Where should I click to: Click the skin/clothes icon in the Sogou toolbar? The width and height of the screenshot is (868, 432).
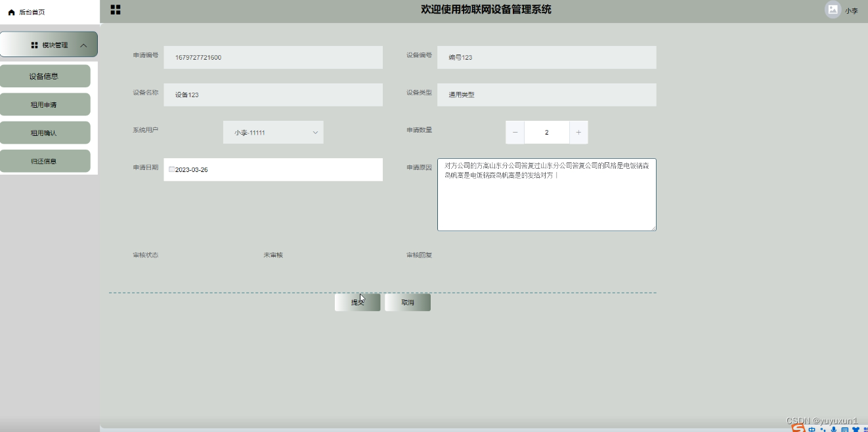pos(856,429)
